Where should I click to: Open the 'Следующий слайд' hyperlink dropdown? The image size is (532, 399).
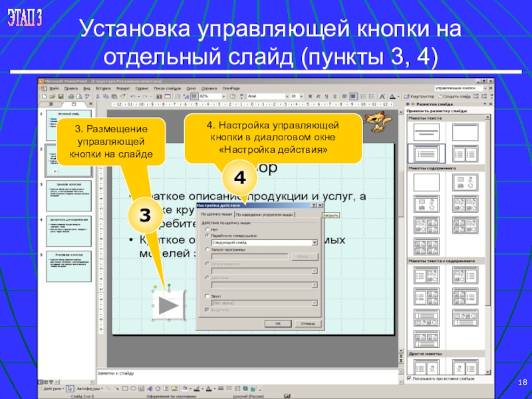tap(315, 243)
